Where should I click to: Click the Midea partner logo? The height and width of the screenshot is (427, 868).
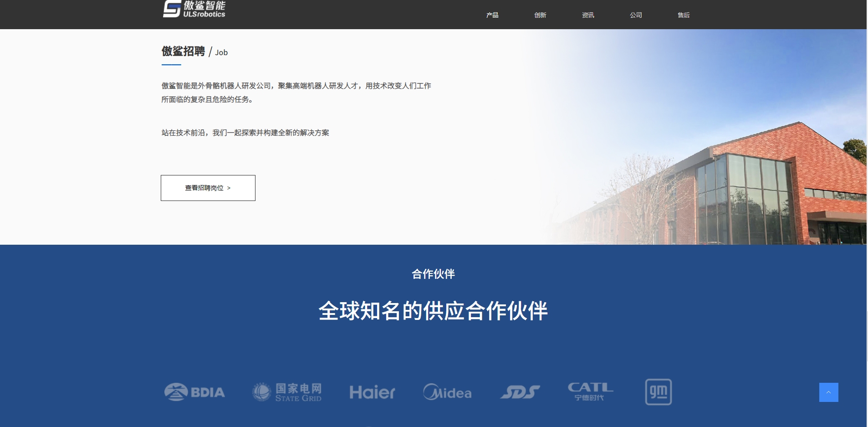447,392
